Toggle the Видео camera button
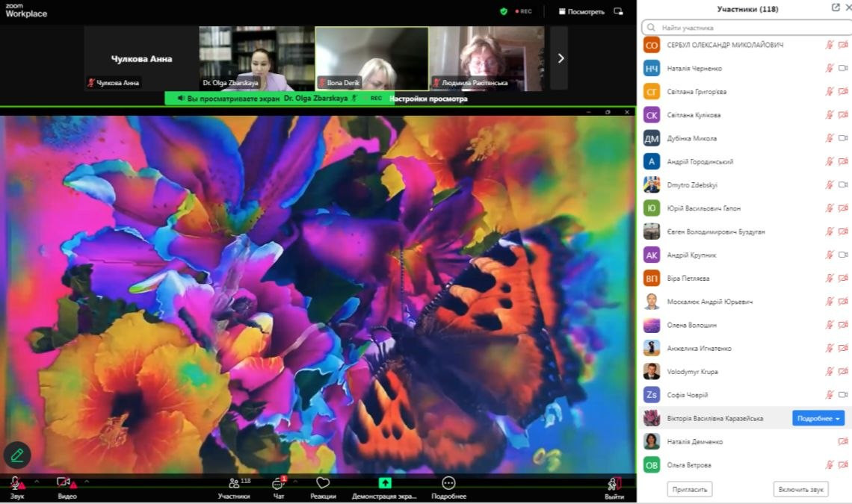This screenshot has width=852, height=504. point(64,482)
